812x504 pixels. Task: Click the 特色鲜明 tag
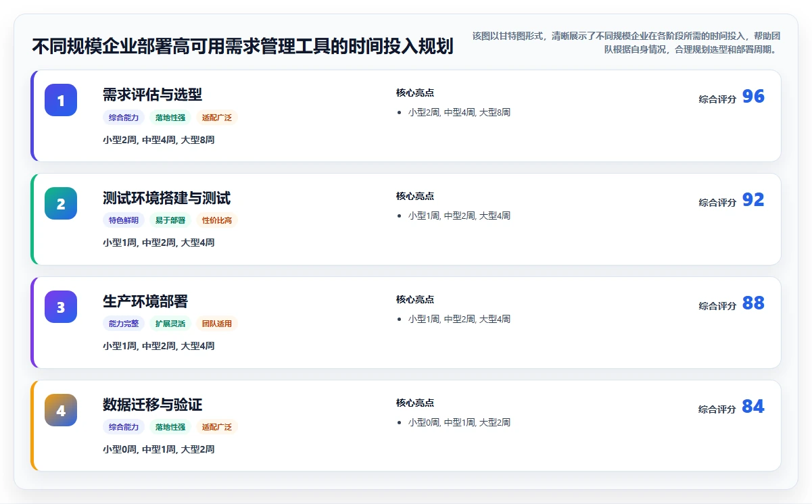tap(124, 220)
